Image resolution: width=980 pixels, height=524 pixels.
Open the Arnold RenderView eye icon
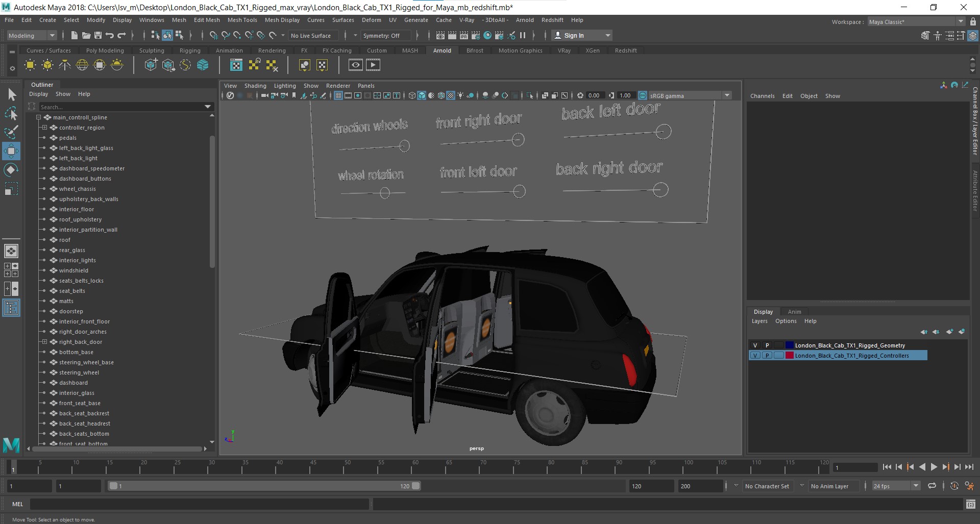(356, 65)
